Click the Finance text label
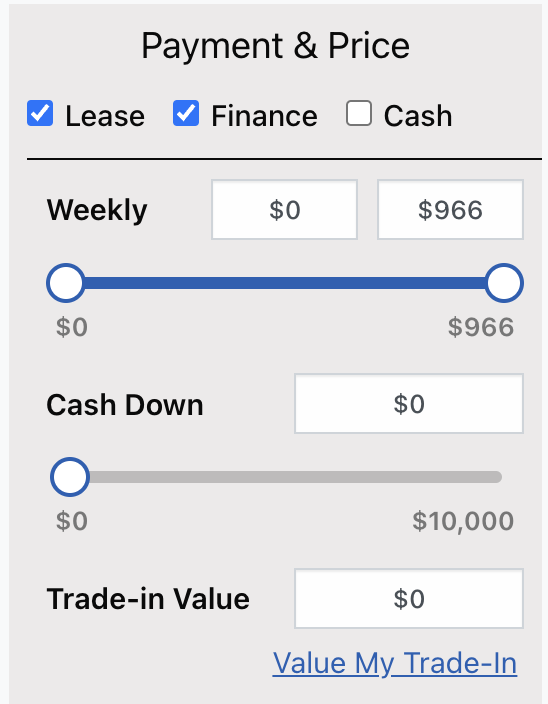The image size is (548, 704). click(x=264, y=116)
